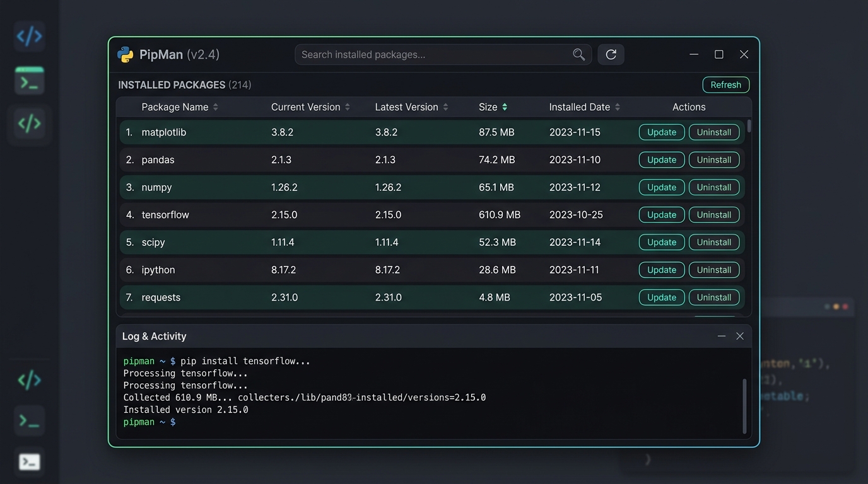
Task: Maximize the PipMan window
Action: (718, 55)
